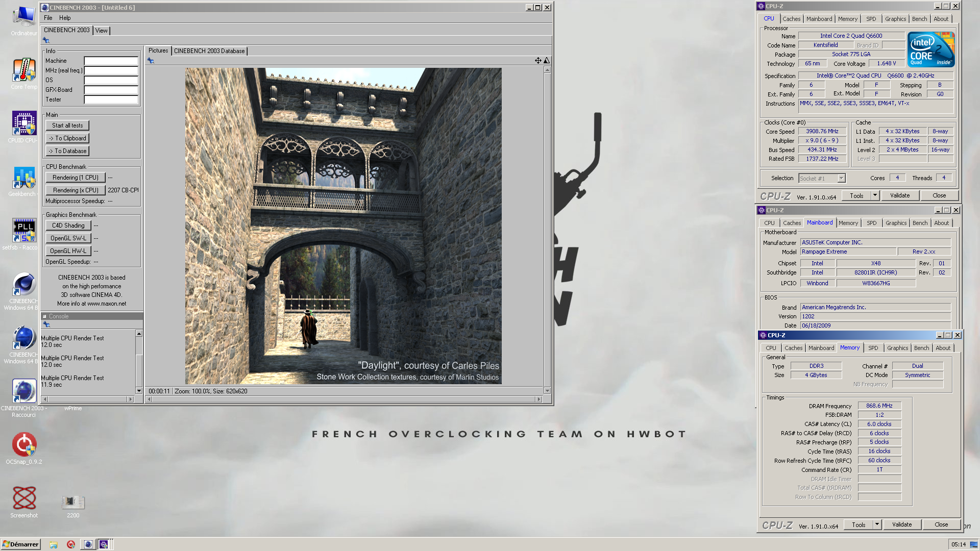Image resolution: width=980 pixels, height=551 pixels.
Task: Open Bench tab in bottom CPU-Z window
Action: click(x=922, y=348)
